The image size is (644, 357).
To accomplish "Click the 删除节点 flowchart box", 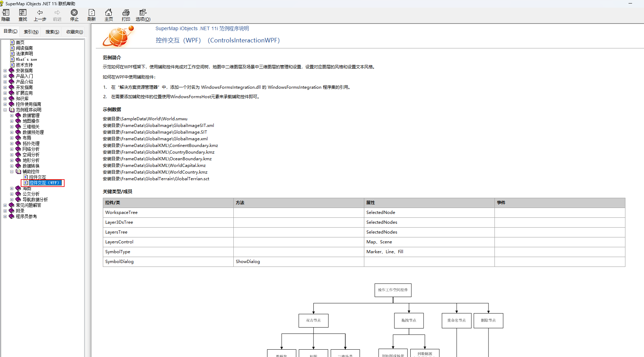I will click(488, 321).
